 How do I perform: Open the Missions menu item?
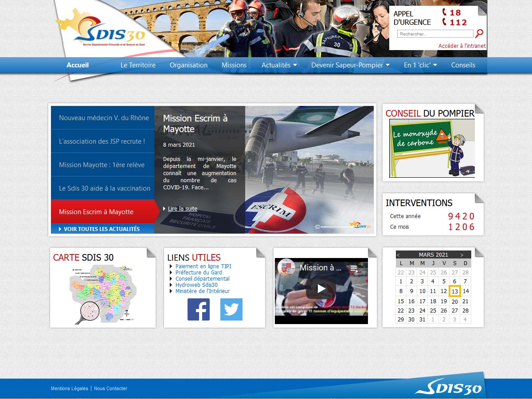[x=234, y=65]
